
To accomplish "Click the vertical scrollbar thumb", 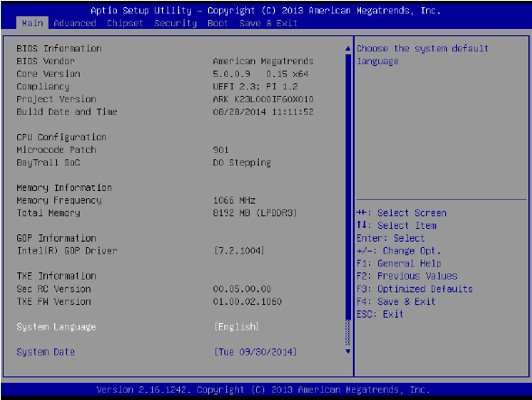I will (347, 186).
